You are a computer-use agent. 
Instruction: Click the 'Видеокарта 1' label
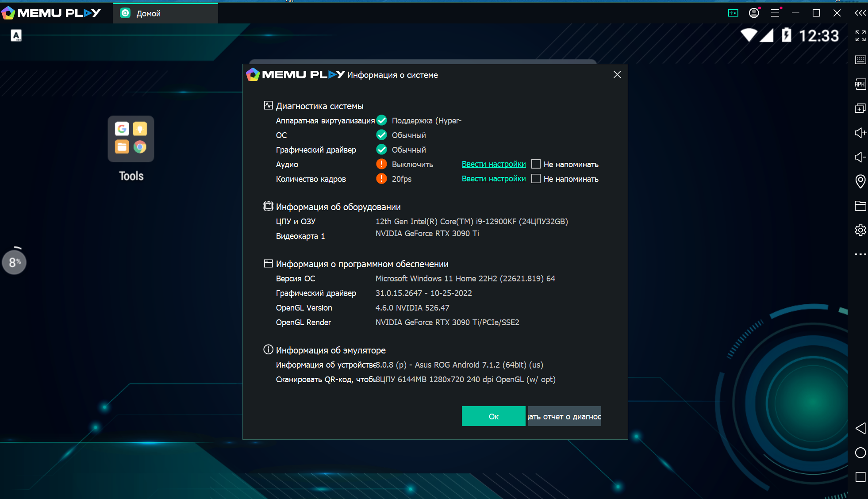(x=300, y=236)
